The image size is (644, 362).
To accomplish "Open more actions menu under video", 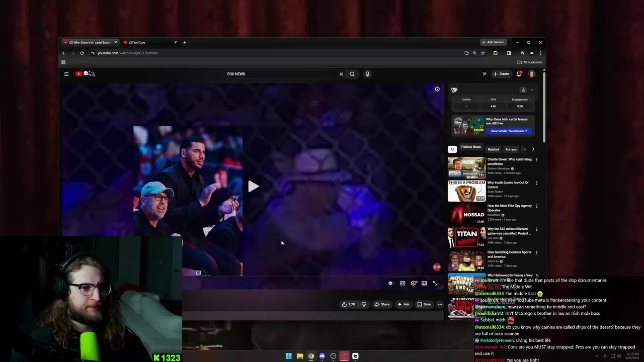I will click(x=440, y=304).
